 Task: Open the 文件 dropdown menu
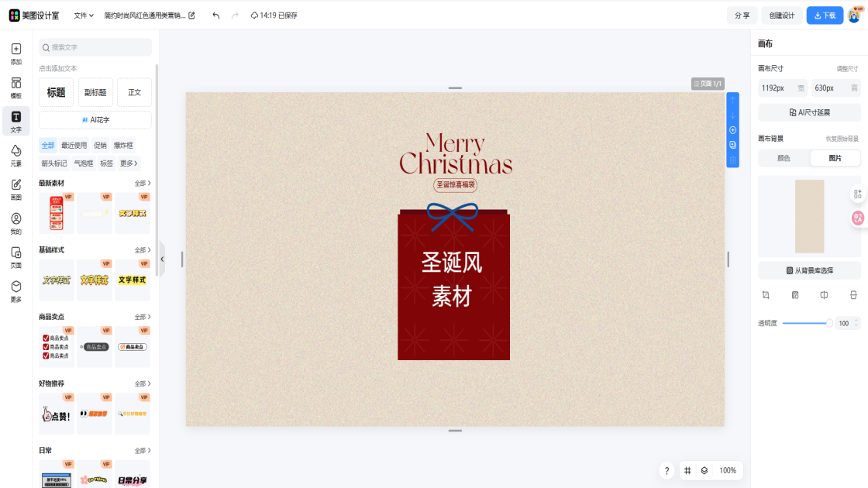pyautogui.click(x=83, y=15)
